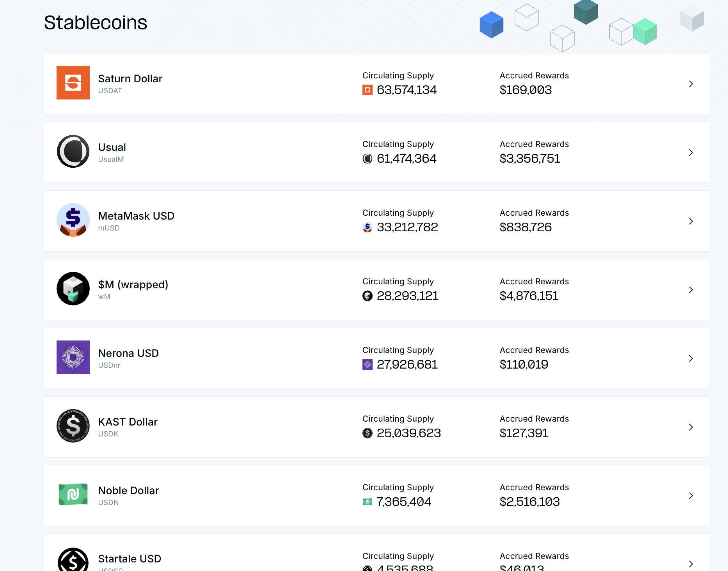Click circulating supply value 25,039,623
728x571 pixels.
pyautogui.click(x=409, y=433)
